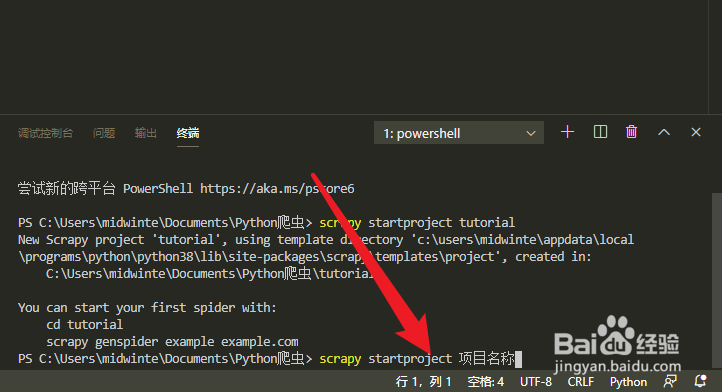Click the 'scrapy startproject tutorial' command text

(417, 223)
